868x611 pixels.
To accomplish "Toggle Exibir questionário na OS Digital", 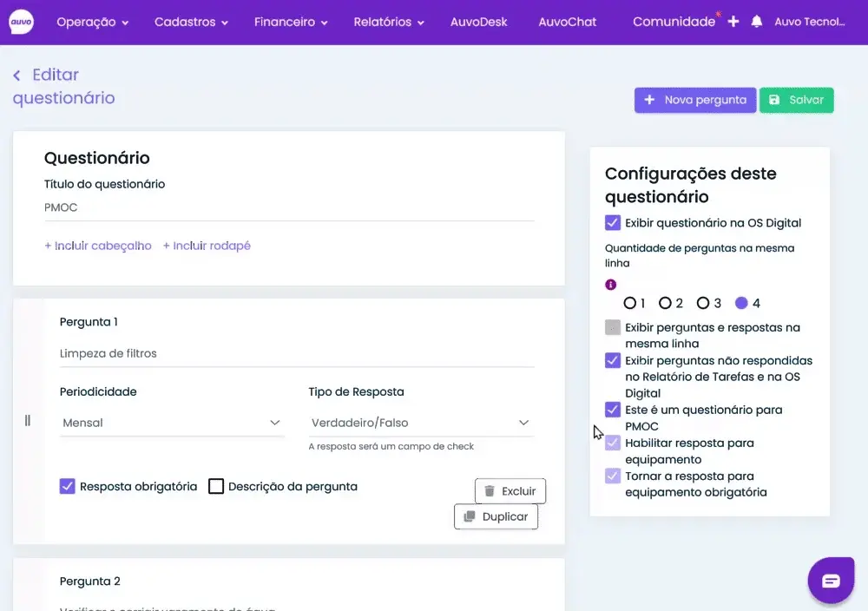I will click(x=612, y=223).
